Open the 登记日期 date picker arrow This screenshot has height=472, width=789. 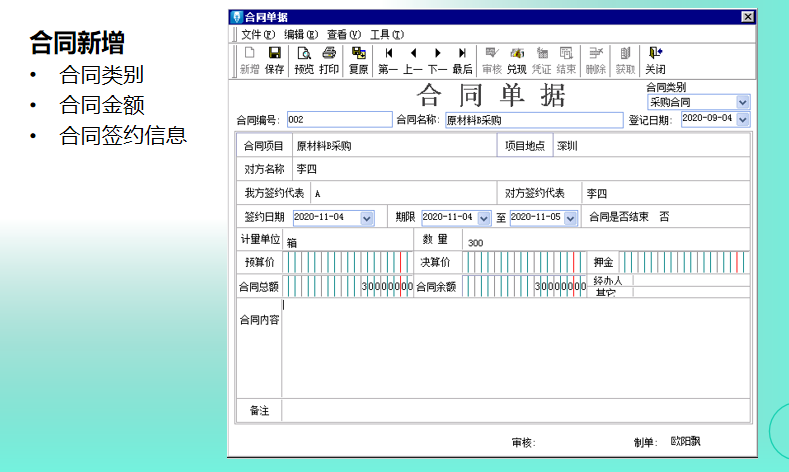pos(743,119)
